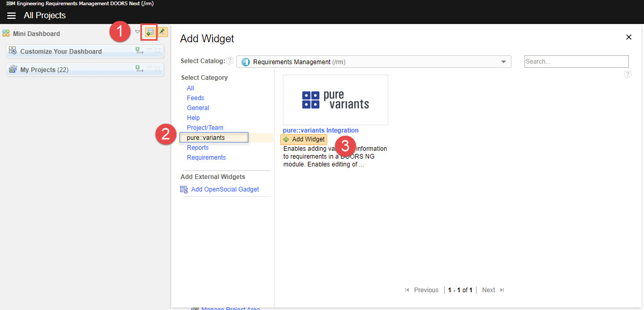Click the move widget icon on Customize Your Dashboard
Image resolution: width=644 pixels, height=310 pixels.
[139, 51]
